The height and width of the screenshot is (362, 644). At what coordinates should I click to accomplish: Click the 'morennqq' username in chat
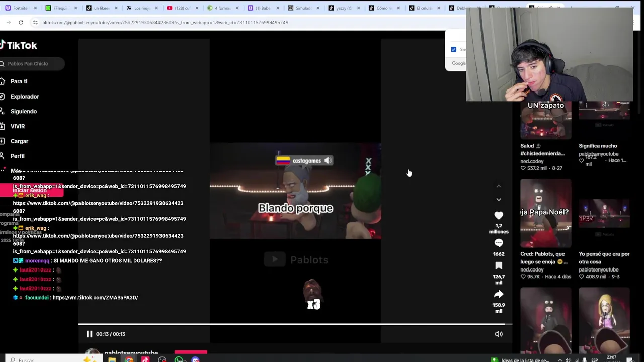[x=37, y=261]
